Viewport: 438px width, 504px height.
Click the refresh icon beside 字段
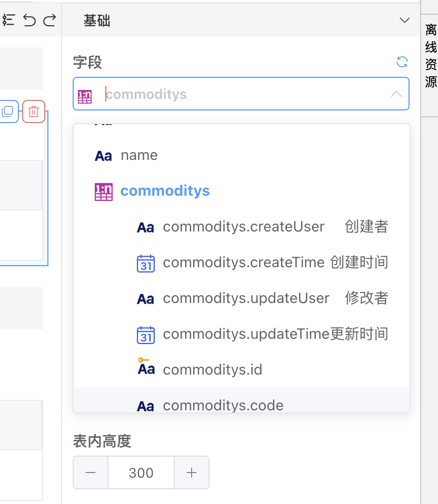click(x=402, y=62)
